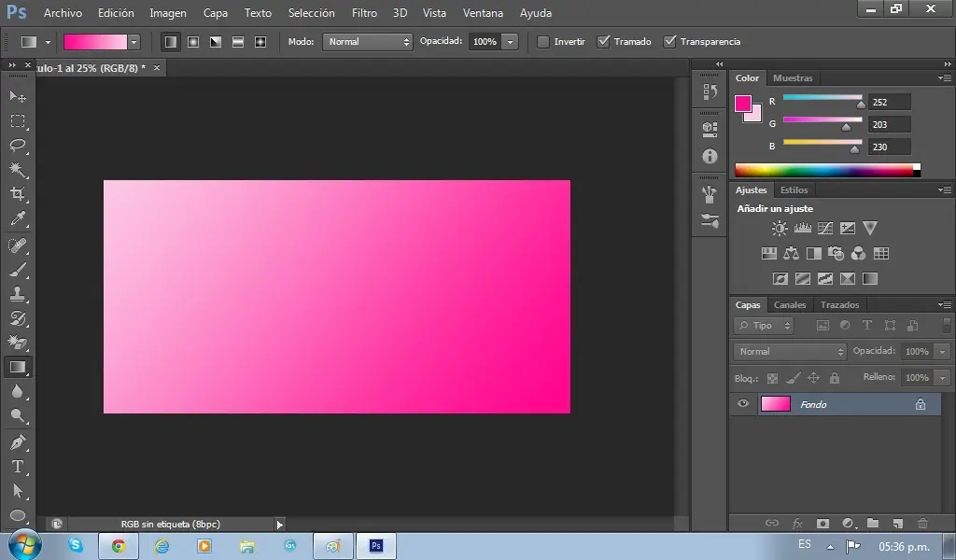Screen dimensions: 956x560
Task: Open the tool preset picker arrow
Action: point(48,42)
